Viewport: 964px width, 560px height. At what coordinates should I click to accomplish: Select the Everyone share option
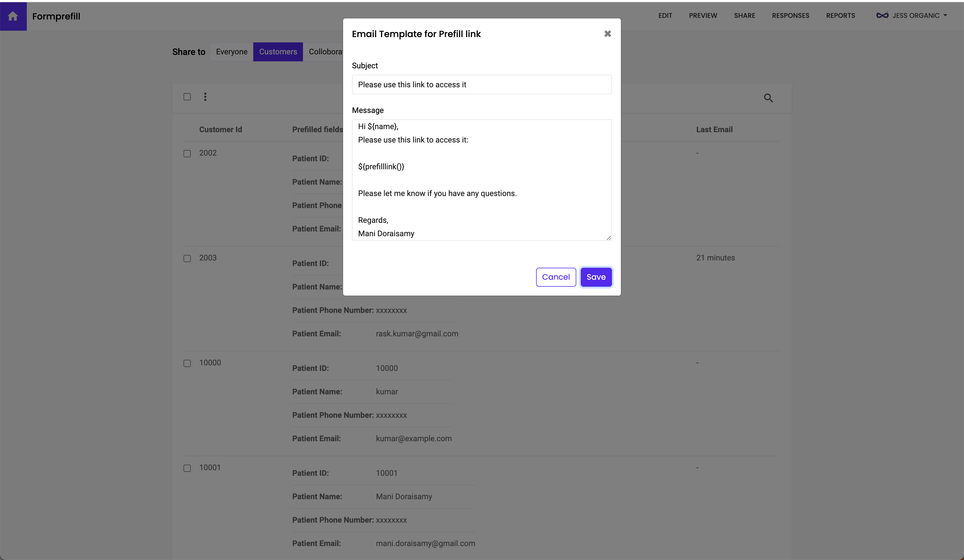pyautogui.click(x=232, y=52)
